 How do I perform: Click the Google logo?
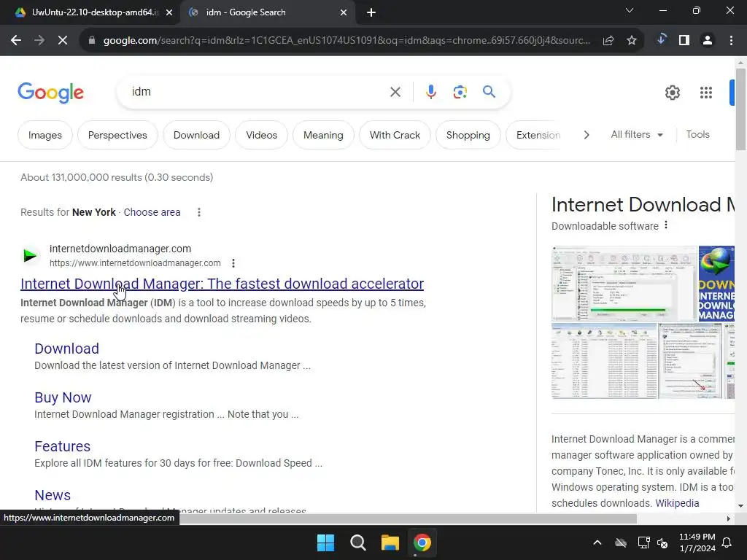click(x=50, y=93)
